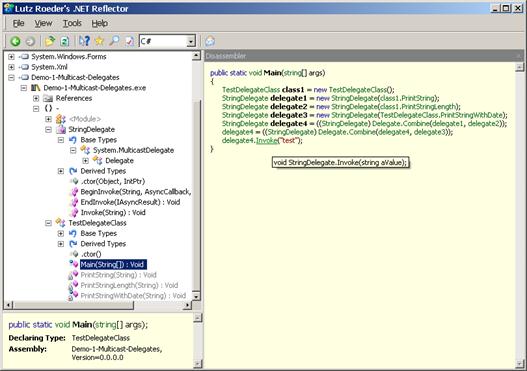Image resolution: width=527 pixels, height=371 pixels.
Task: Expand the Derived Types node under StringDelegate
Action: tap(61, 171)
